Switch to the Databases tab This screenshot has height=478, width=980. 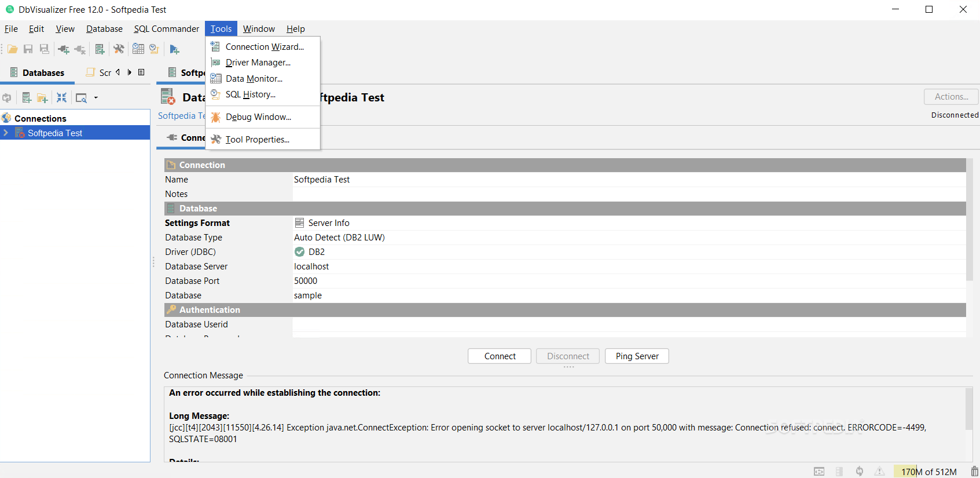point(38,72)
